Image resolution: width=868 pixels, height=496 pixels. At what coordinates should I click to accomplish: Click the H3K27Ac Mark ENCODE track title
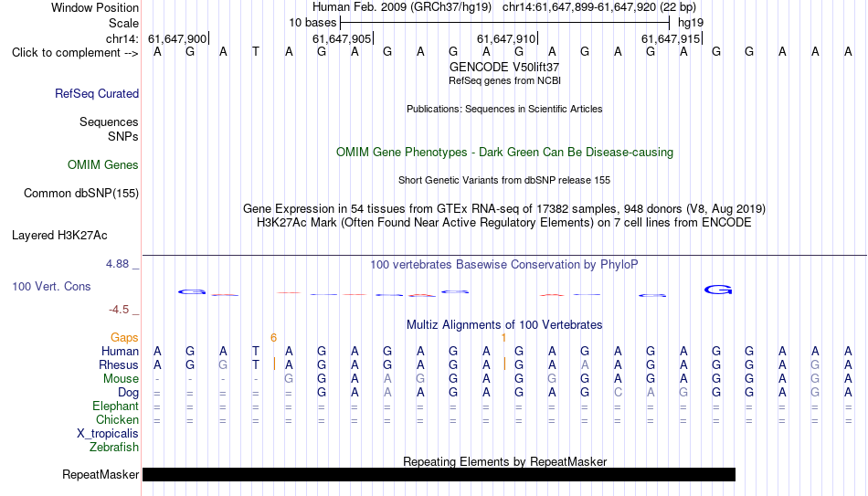tap(504, 223)
